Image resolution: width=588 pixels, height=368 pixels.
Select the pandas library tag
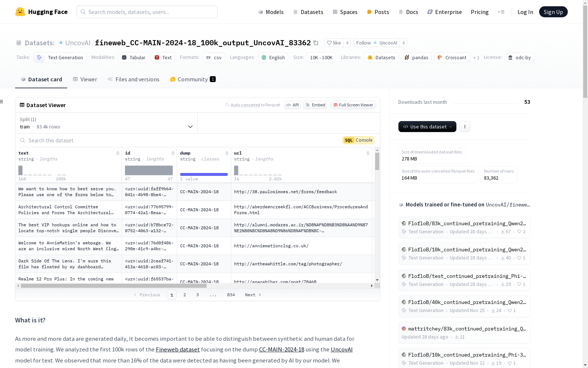pos(416,57)
